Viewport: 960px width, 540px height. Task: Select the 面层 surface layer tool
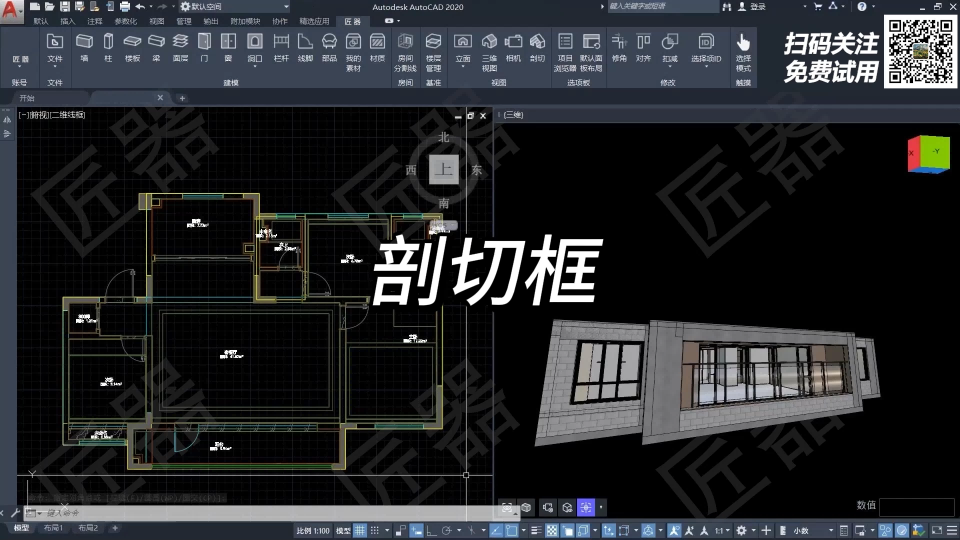coord(180,48)
